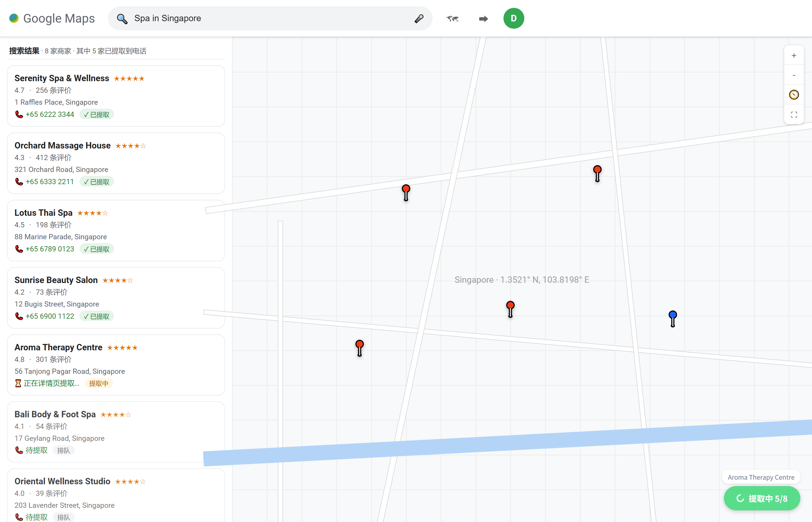Open phone number +65 6222 3344
Viewport: 812px width, 522px height.
point(50,115)
